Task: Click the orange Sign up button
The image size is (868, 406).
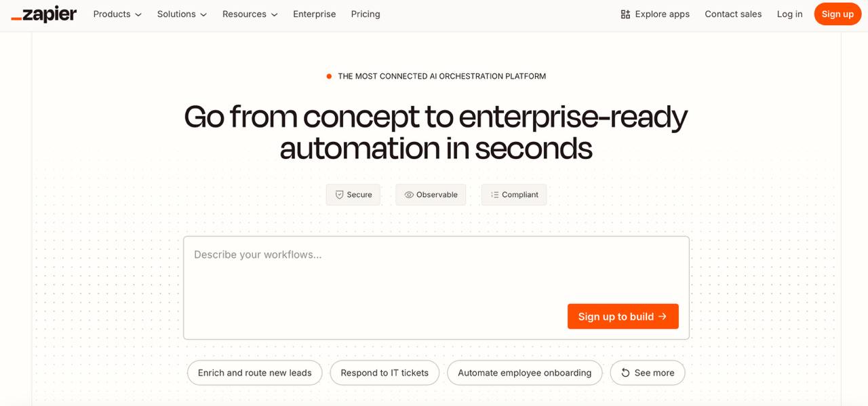Action: [837, 14]
